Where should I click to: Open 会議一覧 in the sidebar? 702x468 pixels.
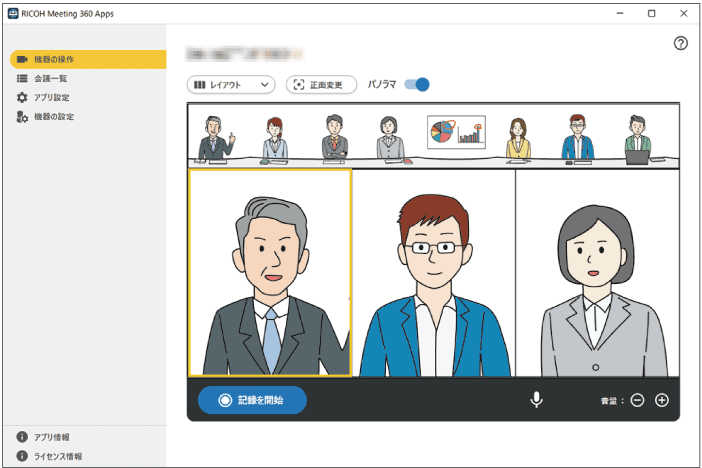tap(88, 78)
